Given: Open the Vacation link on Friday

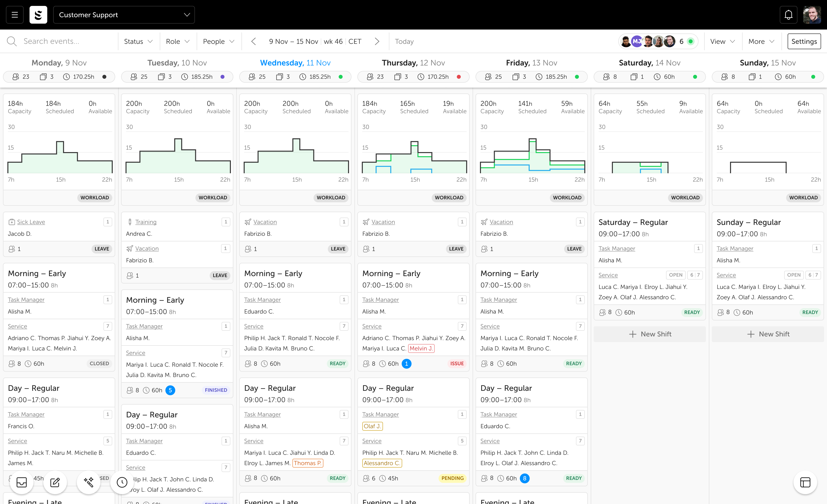Looking at the screenshot, I should coord(501,222).
